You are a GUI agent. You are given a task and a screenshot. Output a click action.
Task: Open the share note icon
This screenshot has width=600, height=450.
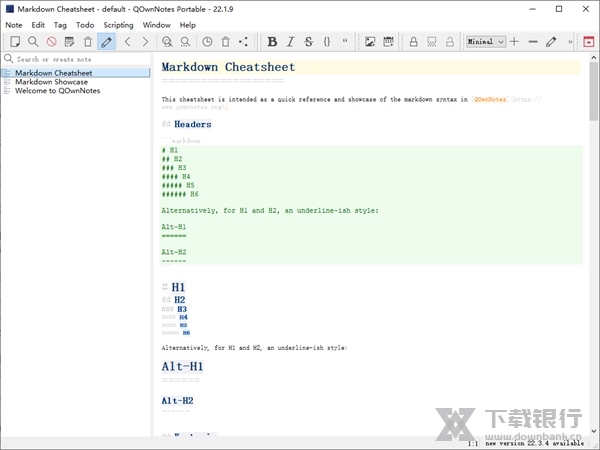click(x=244, y=42)
